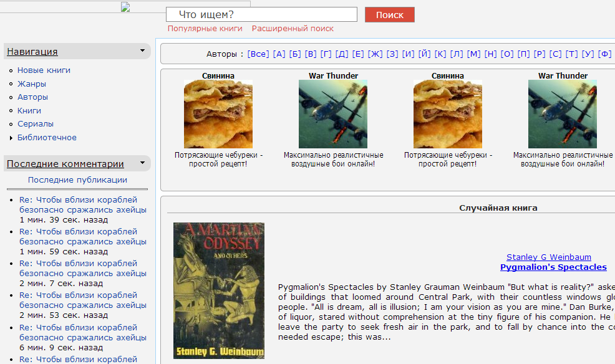Screen dimensions: 615x364
Task: Select [Все] authors filter
Action: tap(258, 54)
